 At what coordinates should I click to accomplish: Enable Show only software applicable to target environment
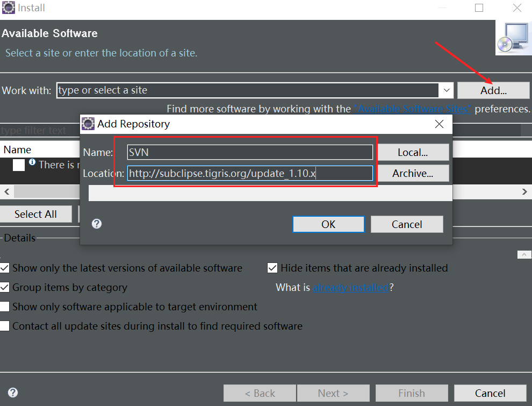4,307
